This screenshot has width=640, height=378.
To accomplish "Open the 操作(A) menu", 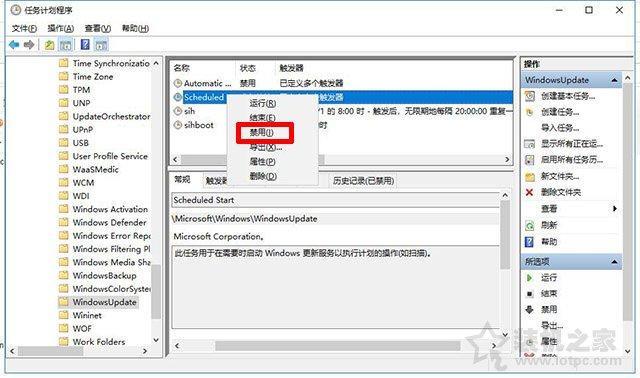I will [60, 29].
